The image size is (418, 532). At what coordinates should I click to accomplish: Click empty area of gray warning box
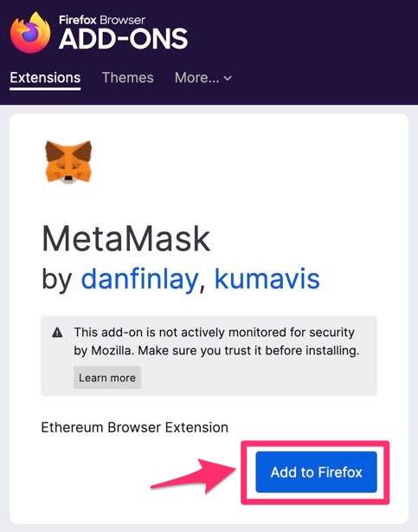[258, 379]
